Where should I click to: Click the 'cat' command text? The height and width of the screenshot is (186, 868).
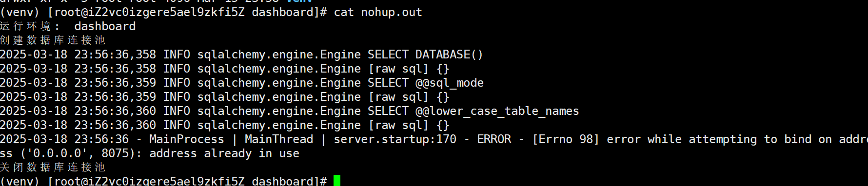[x=344, y=12]
